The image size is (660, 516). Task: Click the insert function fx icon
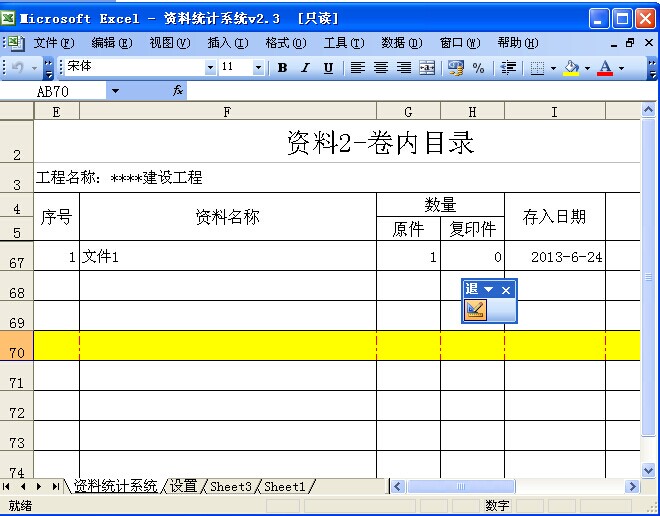pos(178,90)
